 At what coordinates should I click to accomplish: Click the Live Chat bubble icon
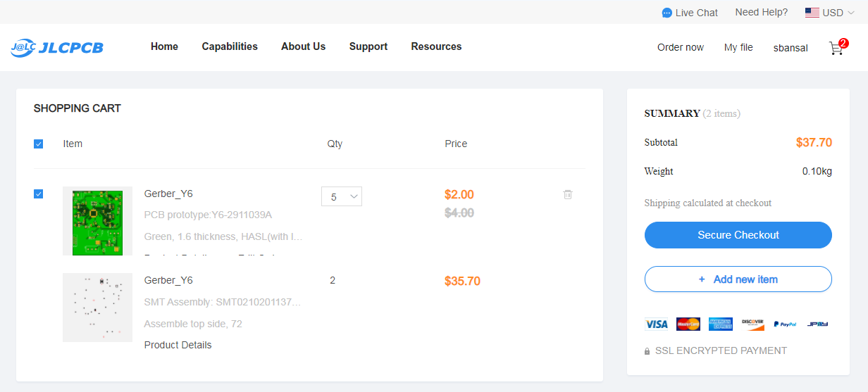pos(666,13)
